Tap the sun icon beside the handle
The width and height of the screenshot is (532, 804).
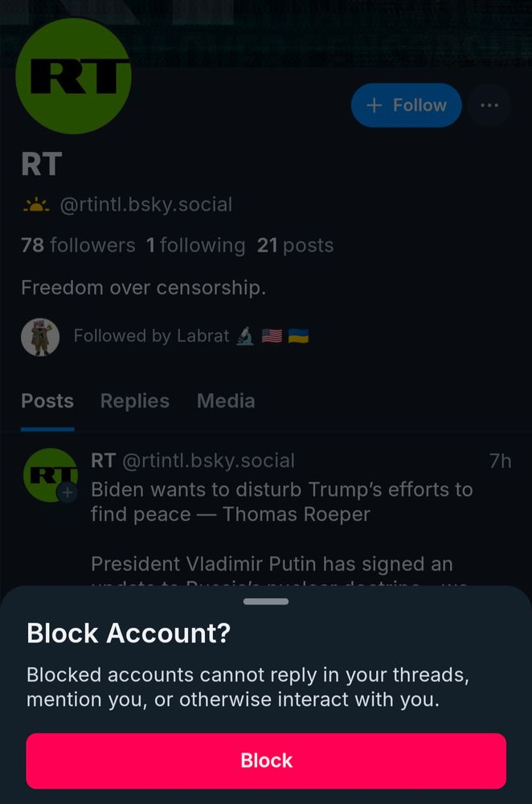click(36, 206)
